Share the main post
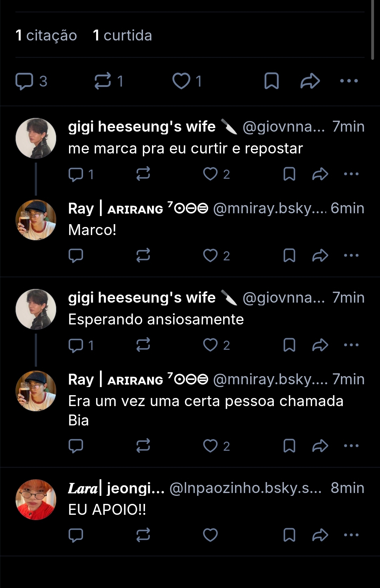The image size is (380, 588). tap(310, 81)
